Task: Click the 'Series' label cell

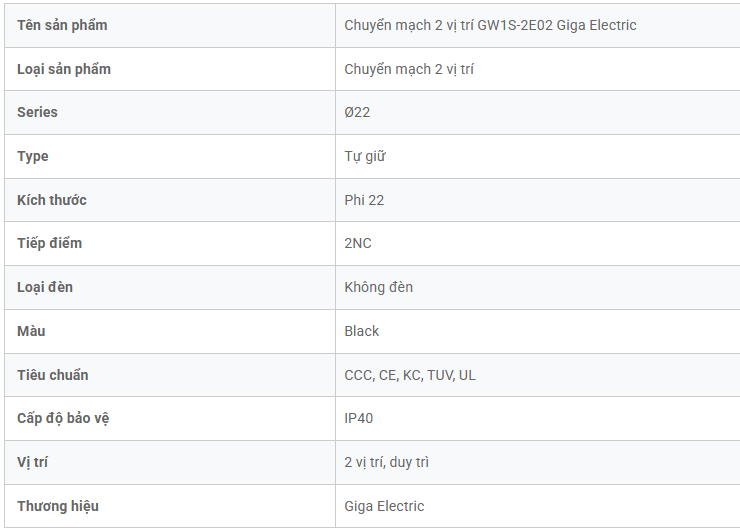Action: (38, 112)
